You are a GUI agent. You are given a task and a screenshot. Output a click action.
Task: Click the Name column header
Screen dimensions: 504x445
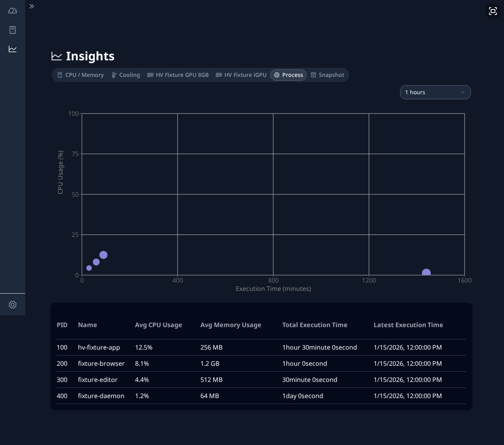point(87,325)
